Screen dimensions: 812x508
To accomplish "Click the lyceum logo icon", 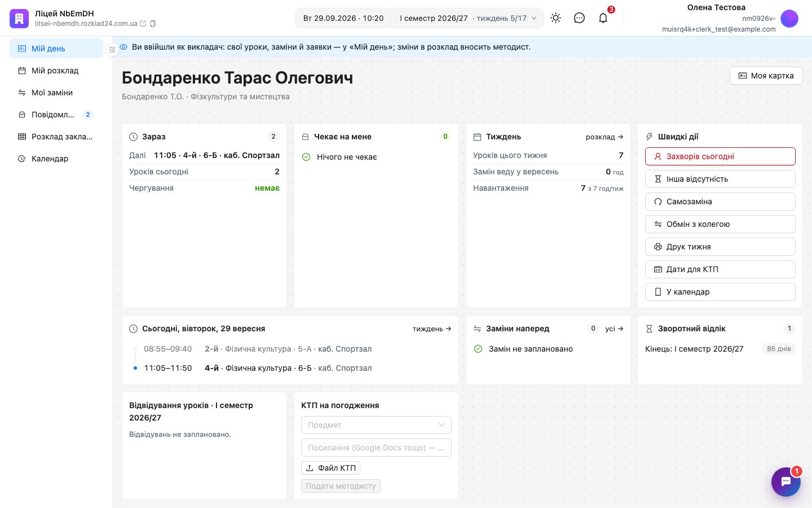I will (19, 19).
